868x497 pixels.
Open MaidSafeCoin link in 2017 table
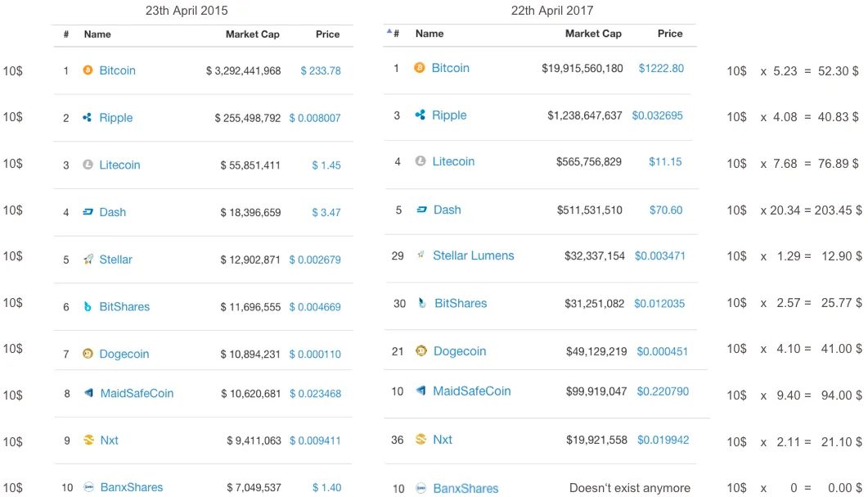pos(472,391)
